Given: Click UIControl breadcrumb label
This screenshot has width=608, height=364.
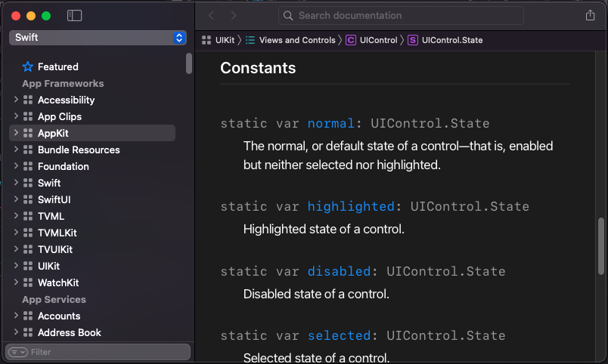Looking at the screenshot, I should point(378,40).
